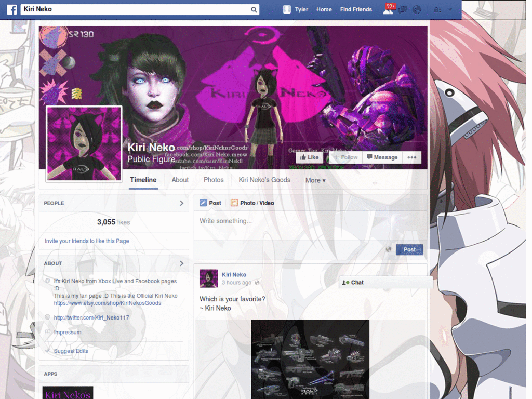Viewport: 532px width, 399px height.
Task: Open the 3 hours ago timestamp
Action: point(236,283)
